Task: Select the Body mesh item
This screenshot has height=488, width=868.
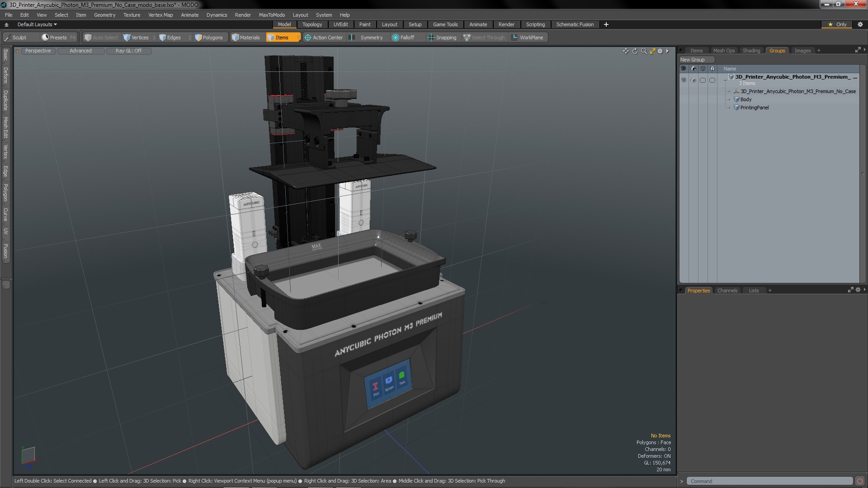Action: (745, 99)
